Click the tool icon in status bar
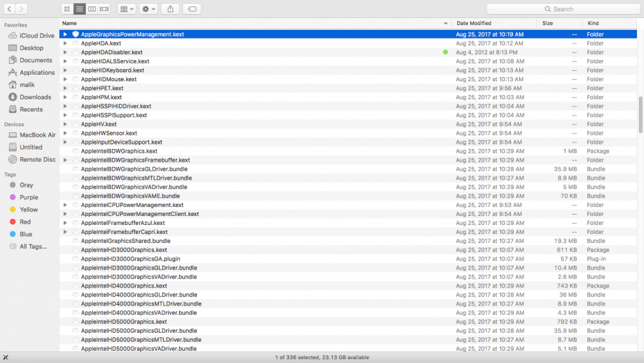Screen dimensions: 644x363 [5, 357]
